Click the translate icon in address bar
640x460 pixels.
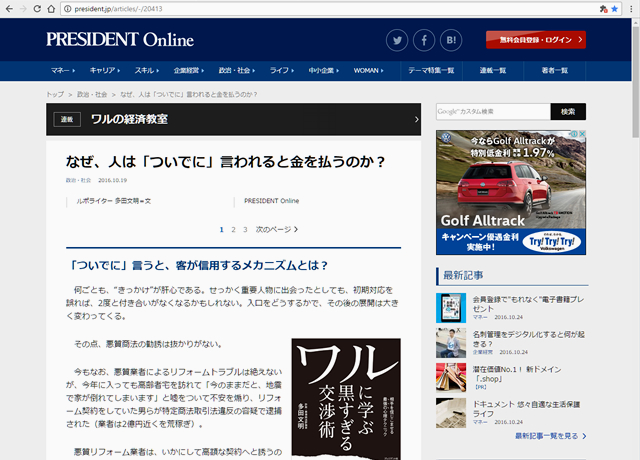(598, 8)
